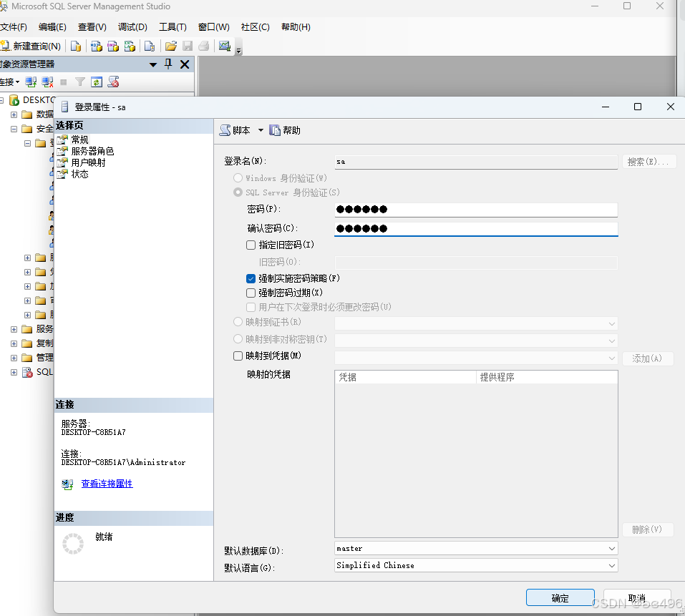Click the 取消 Cancel button
685x616 pixels.
pos(637,597)
